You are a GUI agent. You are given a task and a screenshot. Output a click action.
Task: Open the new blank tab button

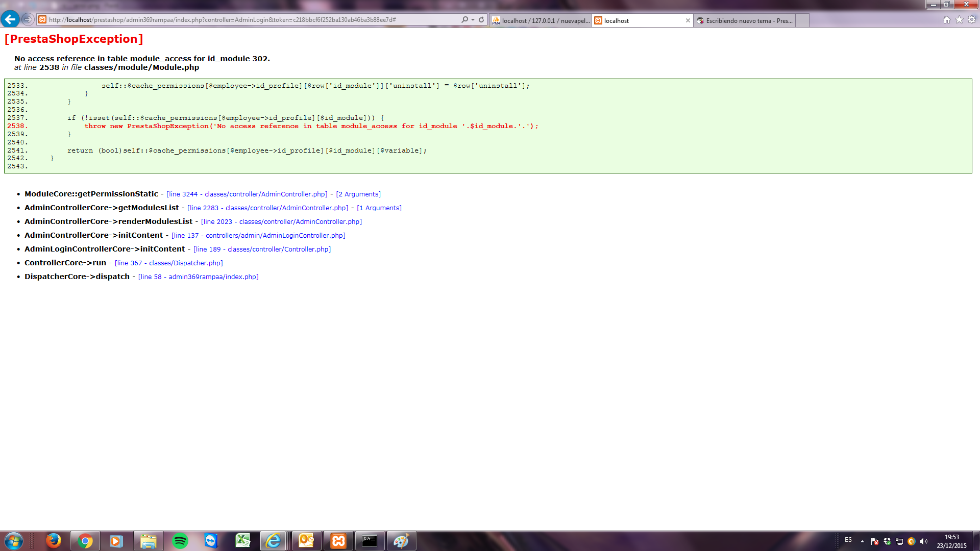802,21
